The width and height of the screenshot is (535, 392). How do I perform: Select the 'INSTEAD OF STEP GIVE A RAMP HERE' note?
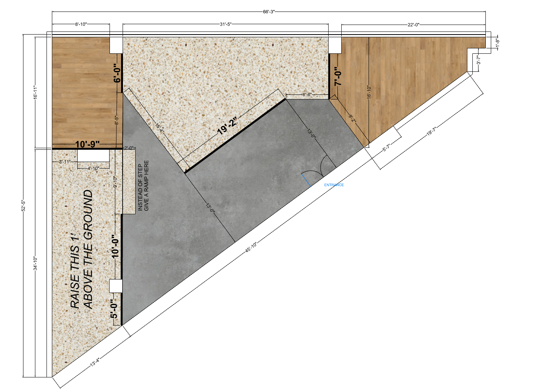click(143, 185)
